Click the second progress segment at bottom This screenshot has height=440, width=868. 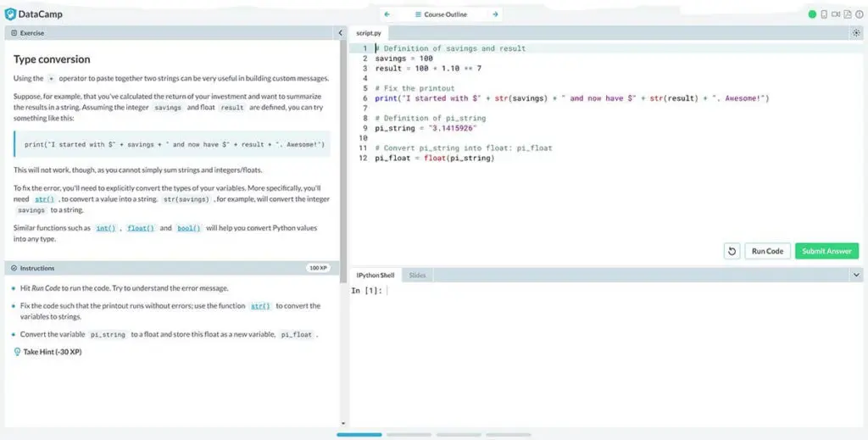click(409, 435)
